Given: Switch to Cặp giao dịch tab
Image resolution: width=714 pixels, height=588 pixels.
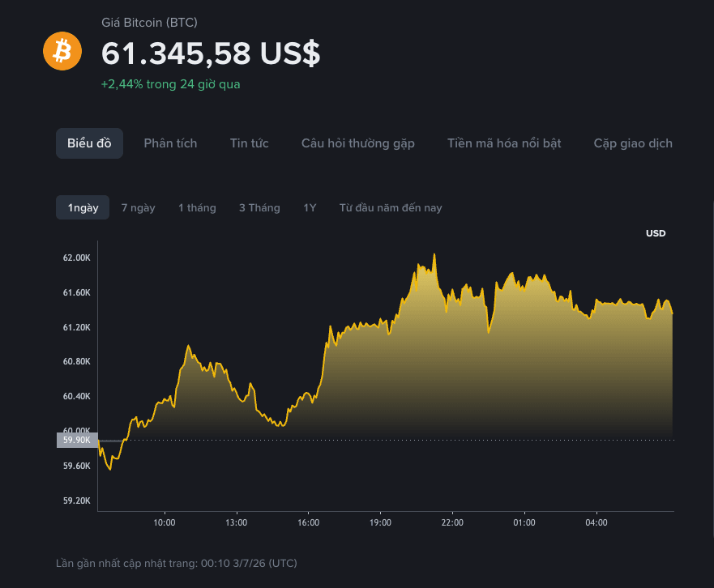Looking at the screenshot, I should (x=633, y=143).
